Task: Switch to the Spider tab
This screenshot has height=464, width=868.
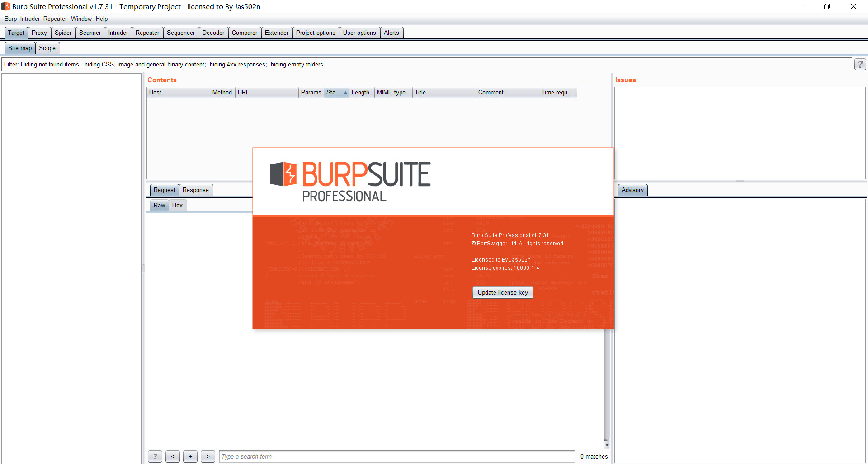Action: [63, 33]
